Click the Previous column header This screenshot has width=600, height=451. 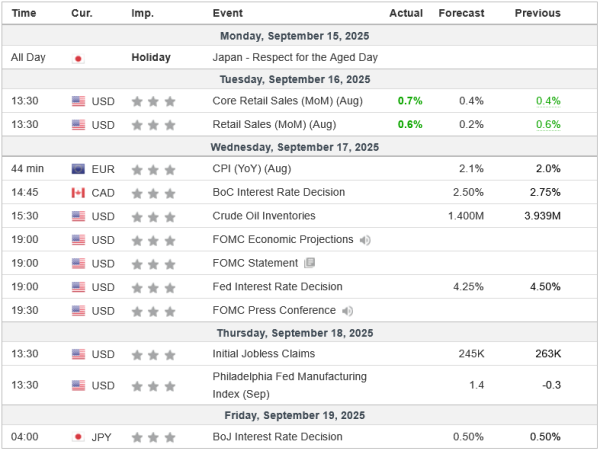[x=537, y=13]
